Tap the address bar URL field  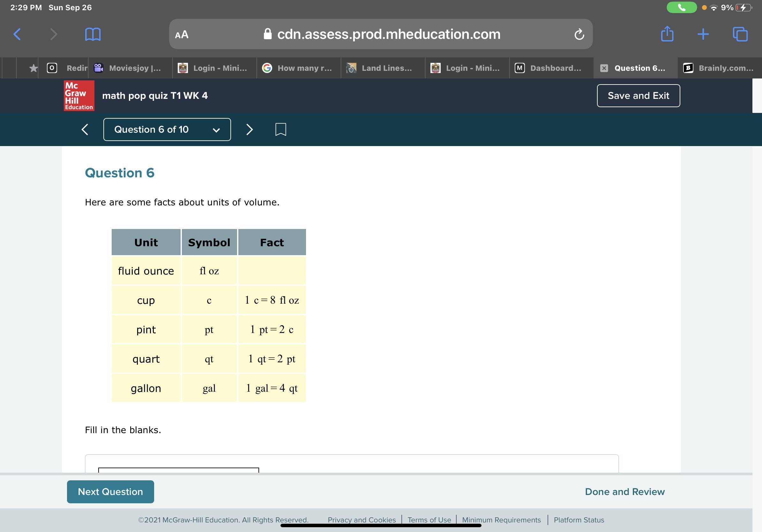point(388,34)
